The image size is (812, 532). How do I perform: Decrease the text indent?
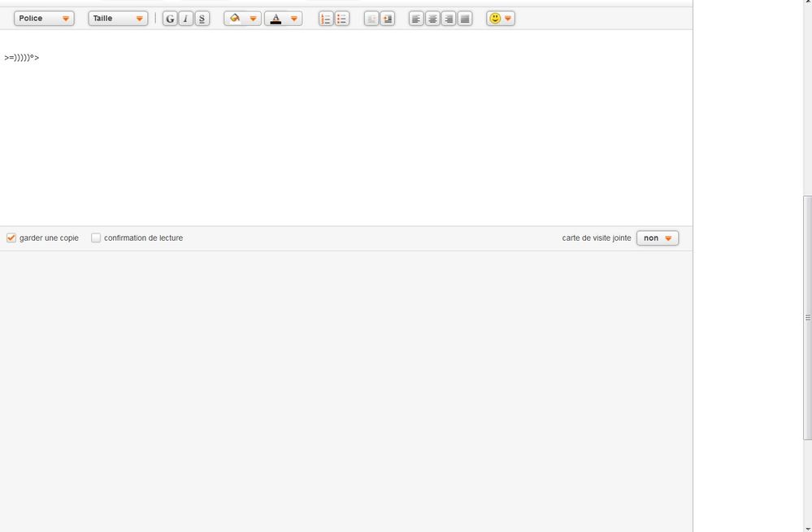tap(371, 19)
